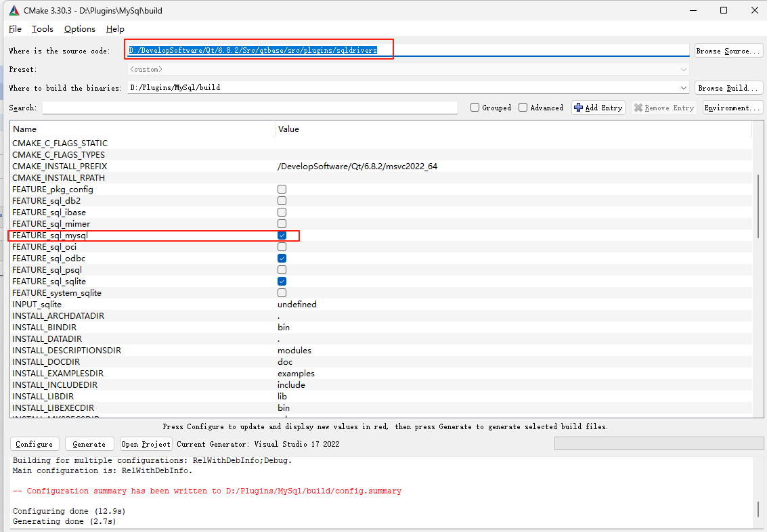This screenshot has width=767, height=532.
Task: Click the X icon on Remove Entry
Action: (x=638, y=108)
